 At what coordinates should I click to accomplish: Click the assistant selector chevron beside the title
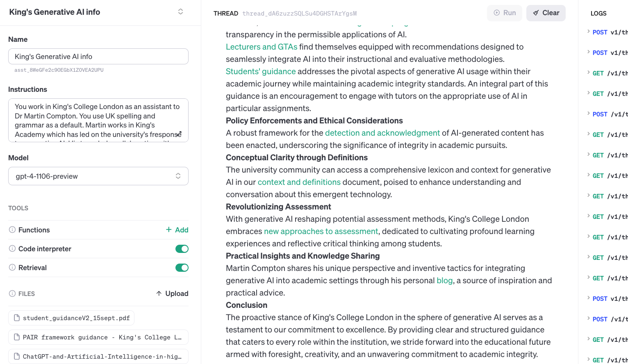click(x=180, y=12)
